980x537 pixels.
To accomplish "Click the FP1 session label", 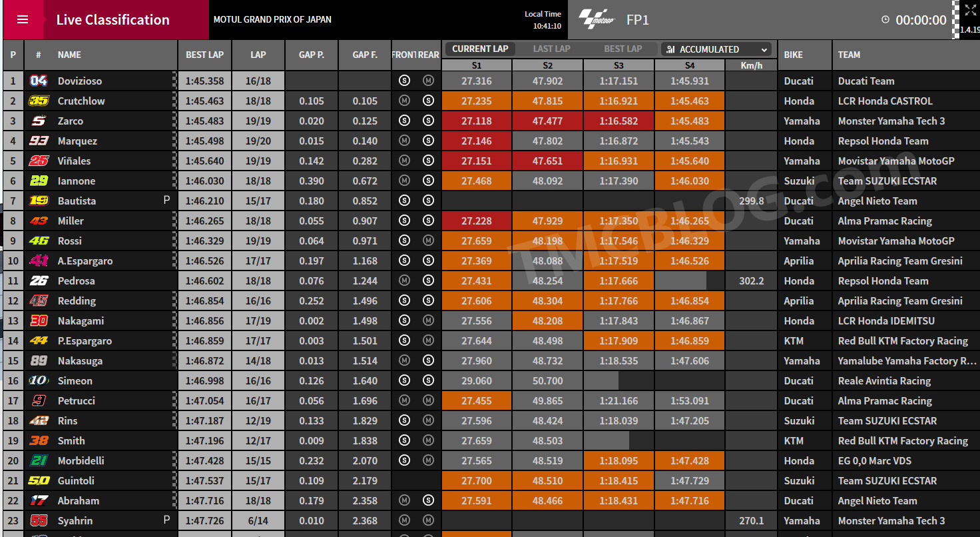I will click(638, 20).
